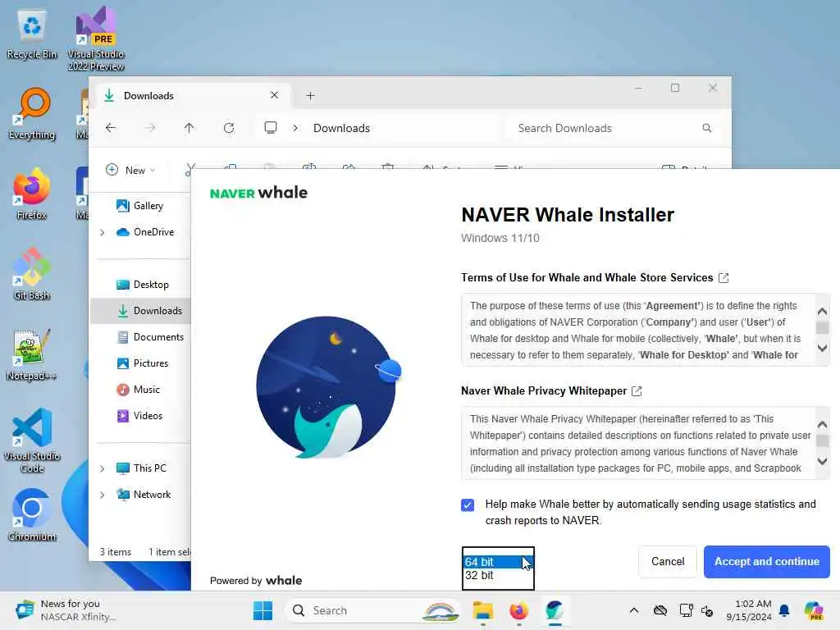This screenshot has height=630, width=840.
Task: Click search magnifier in Explorer
Action: [706, 128]
